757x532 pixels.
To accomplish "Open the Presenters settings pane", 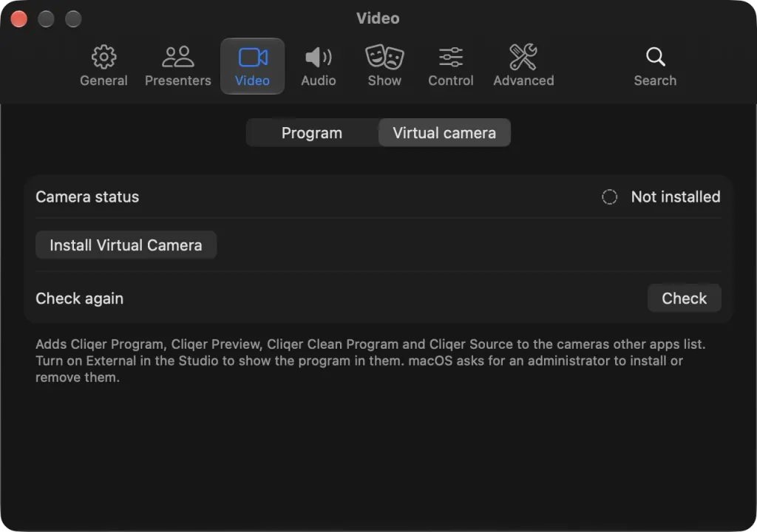I will coord(178,66).
